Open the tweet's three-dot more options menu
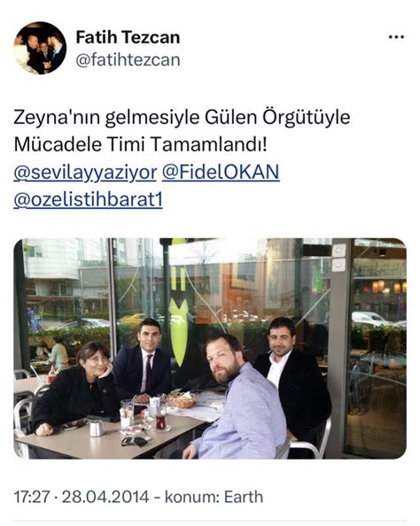Screen dimensions: 420x526 [x=396, y=37]
